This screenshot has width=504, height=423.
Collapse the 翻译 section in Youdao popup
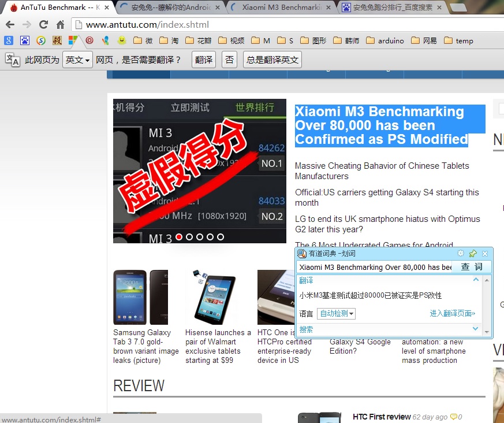(x=476, y=280)
